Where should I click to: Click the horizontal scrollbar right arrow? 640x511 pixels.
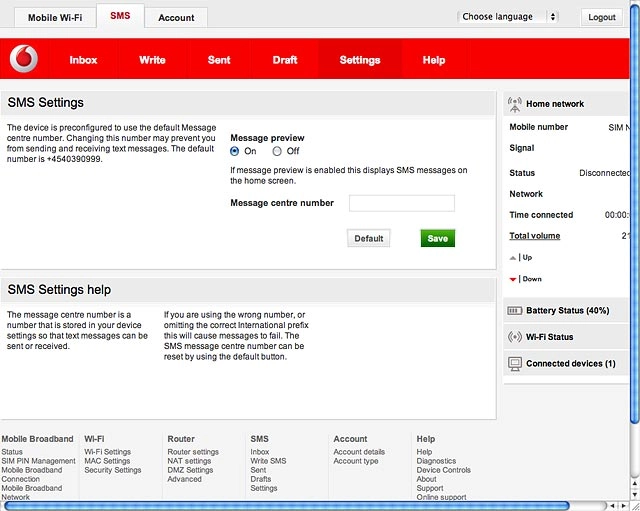pos(623,506)
